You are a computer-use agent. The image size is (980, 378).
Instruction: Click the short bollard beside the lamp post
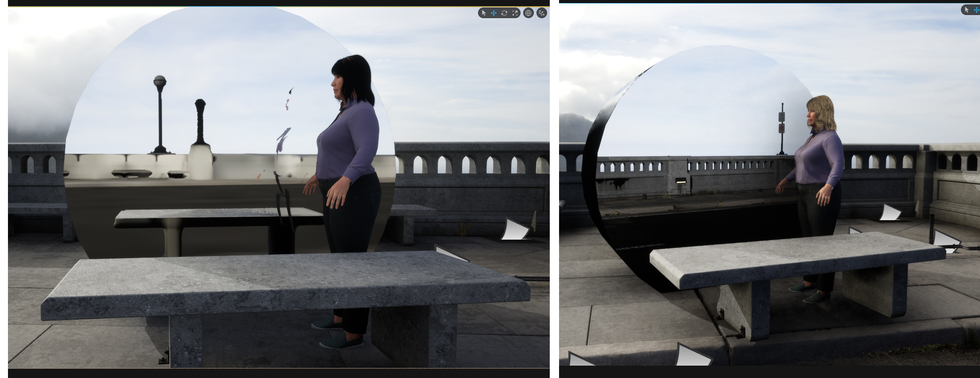pyautogui.click(x=200, y=124)
